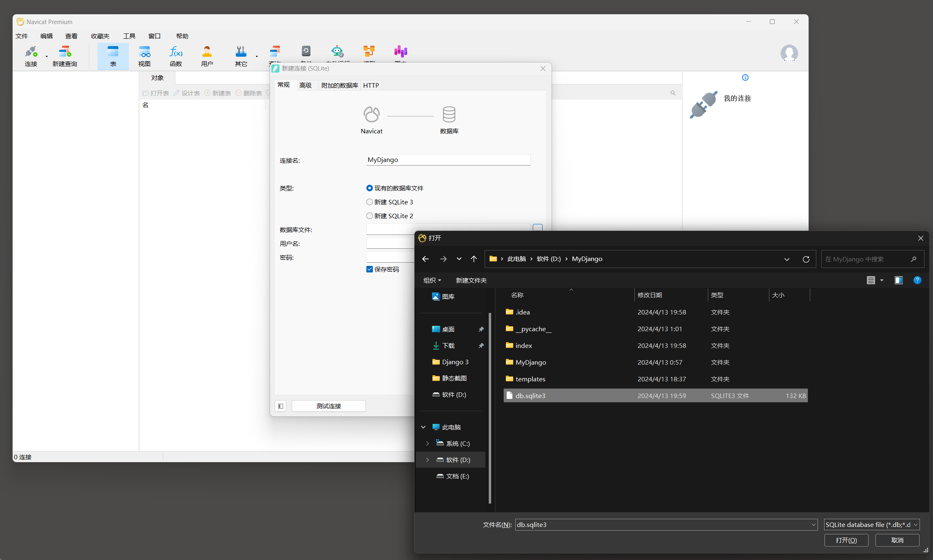Switch to the 高级 tab
This screenshot has height=560, width=933.
coord(306,85)
